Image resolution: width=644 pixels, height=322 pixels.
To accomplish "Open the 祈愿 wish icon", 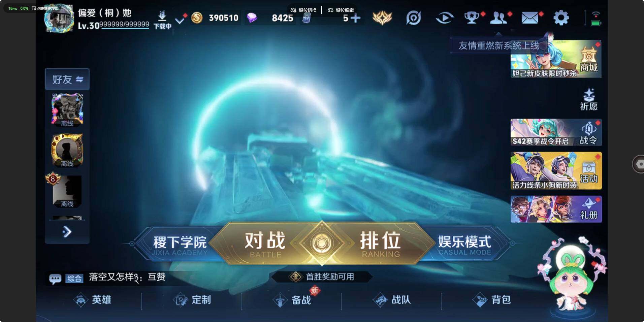I will (589, 99).
